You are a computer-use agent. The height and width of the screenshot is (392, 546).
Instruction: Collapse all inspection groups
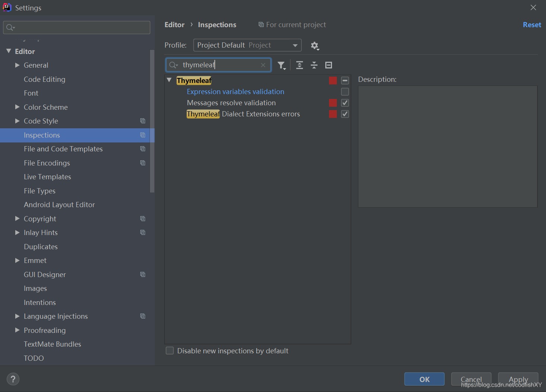[314, 65]
